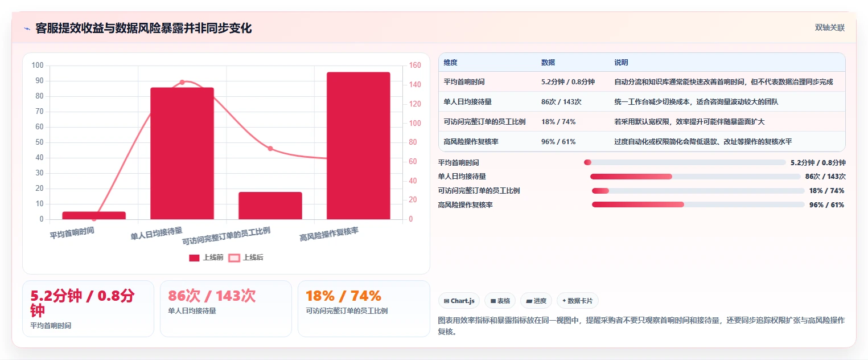
Task: Click the 进度 tag
Action: pos(536,301)
